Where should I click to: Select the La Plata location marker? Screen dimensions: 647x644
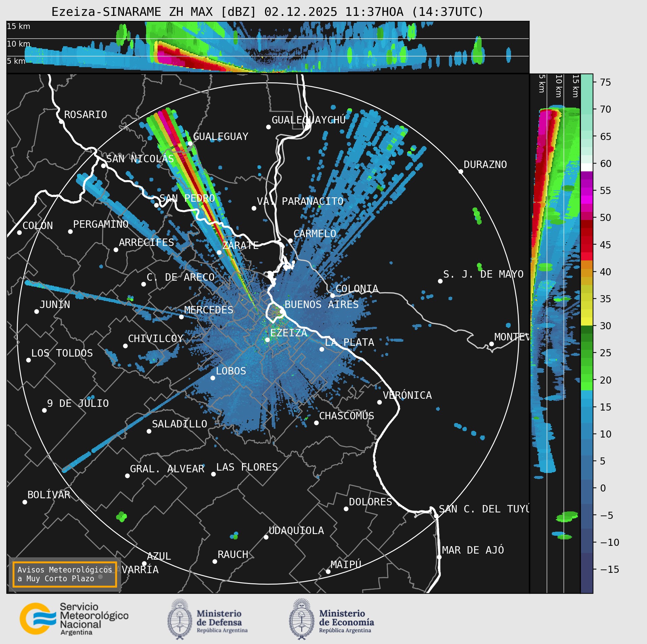click(322, 349)
